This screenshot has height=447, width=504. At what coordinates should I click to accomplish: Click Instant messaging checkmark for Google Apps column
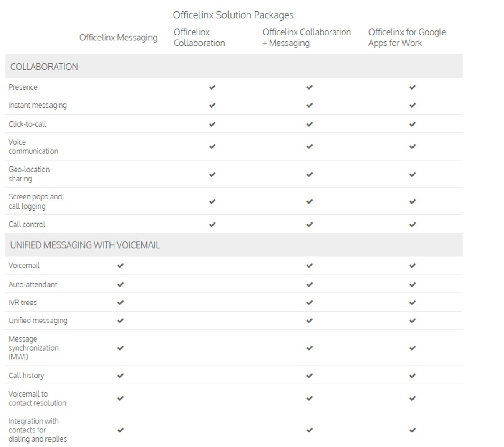(x=412, y=105)
